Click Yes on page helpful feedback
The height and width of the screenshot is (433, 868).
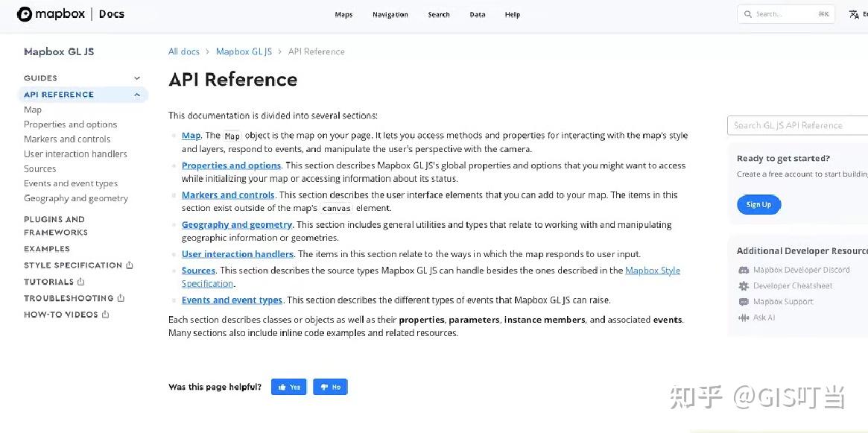click(288, 387)
